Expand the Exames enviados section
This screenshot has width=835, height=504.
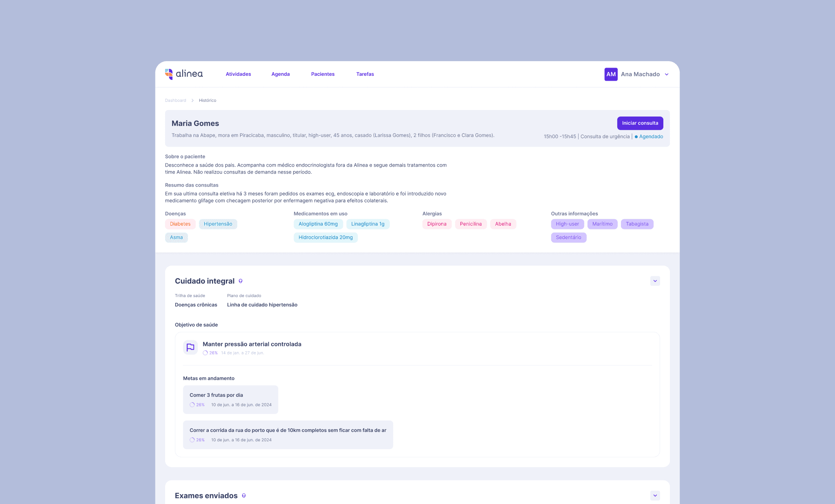pyautogui.click(x=655, y=495)
